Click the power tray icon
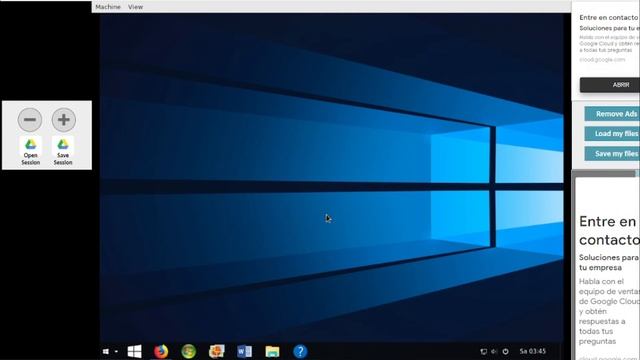The image size is (640, 360). click(505, 351)
